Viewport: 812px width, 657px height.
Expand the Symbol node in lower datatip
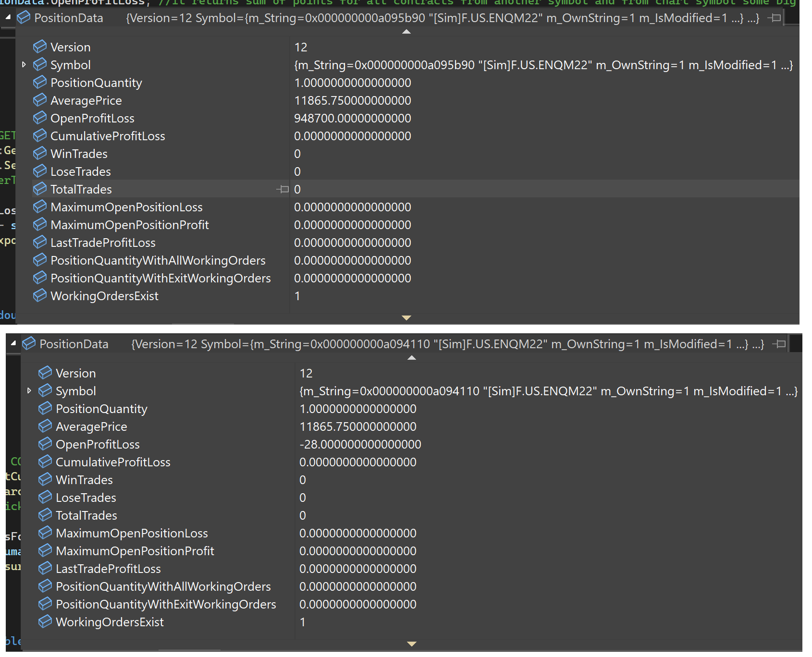(29, 390)
